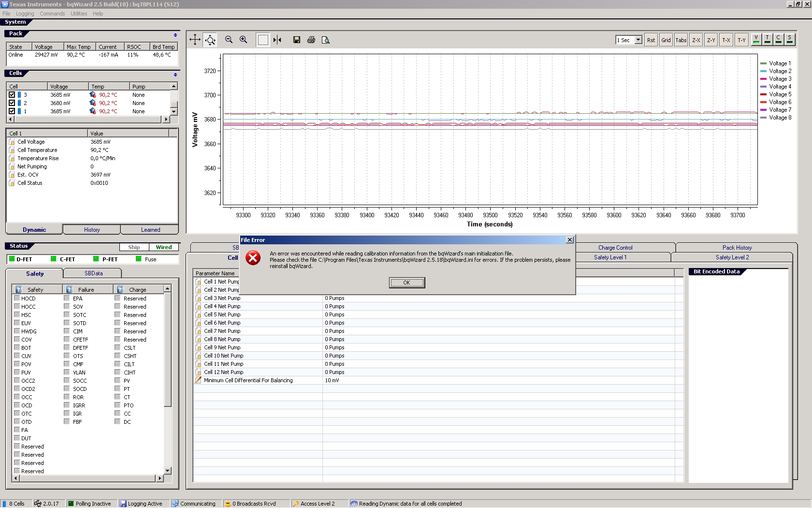Click the T-Y button

741,40
